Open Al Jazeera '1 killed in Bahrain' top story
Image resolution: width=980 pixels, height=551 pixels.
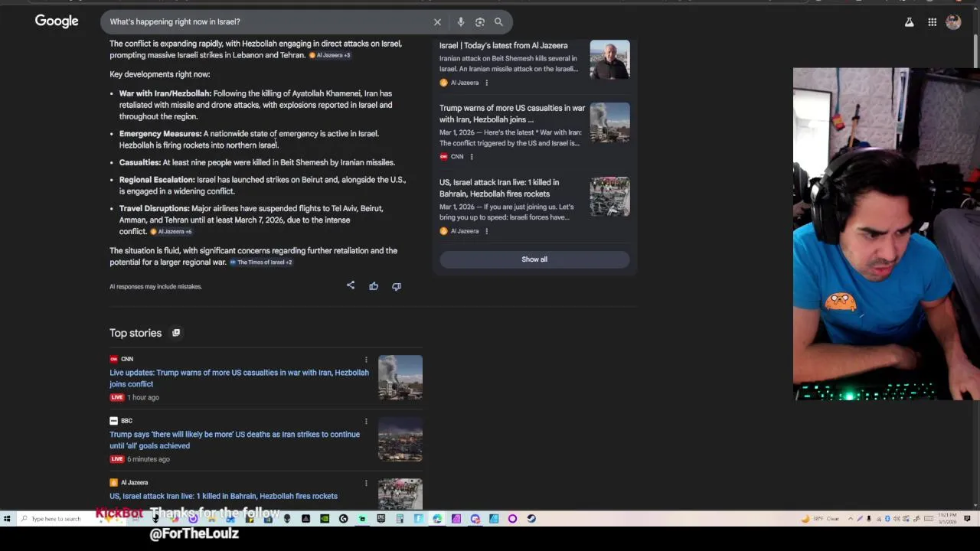point(224,496)
